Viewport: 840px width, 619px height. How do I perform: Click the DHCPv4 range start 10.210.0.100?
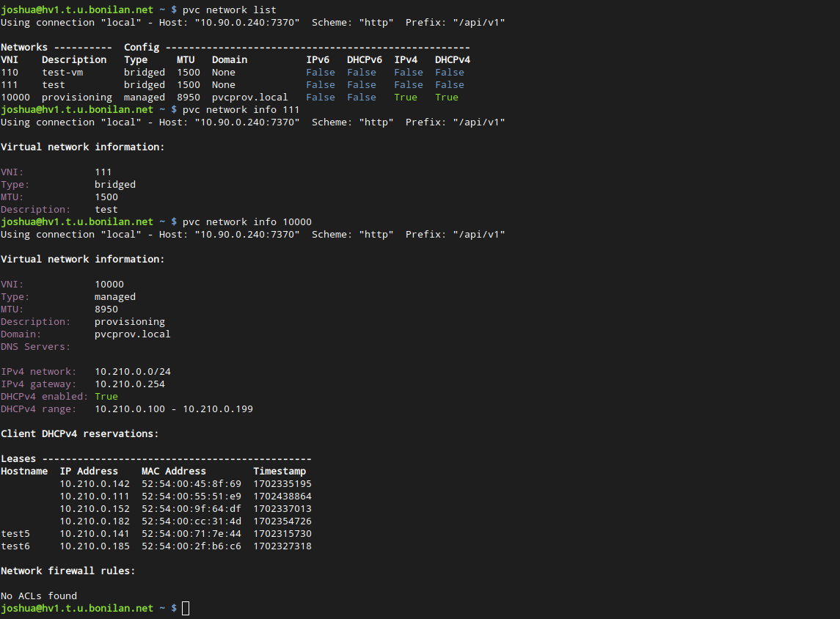tap(130, 409)
